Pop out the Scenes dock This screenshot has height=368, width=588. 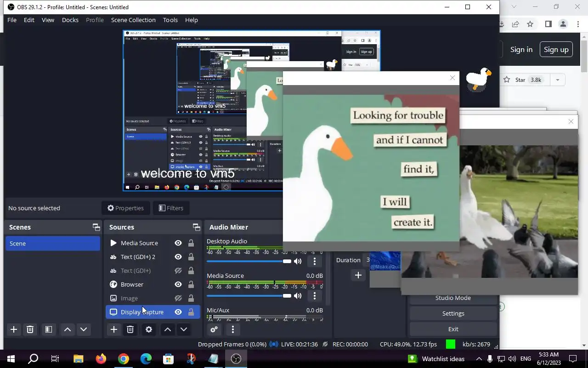point(96,227)
